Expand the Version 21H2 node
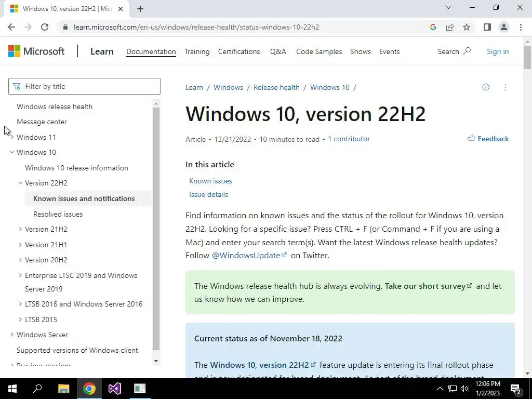Viewport: 532px width, 399px height. (20, 229)
